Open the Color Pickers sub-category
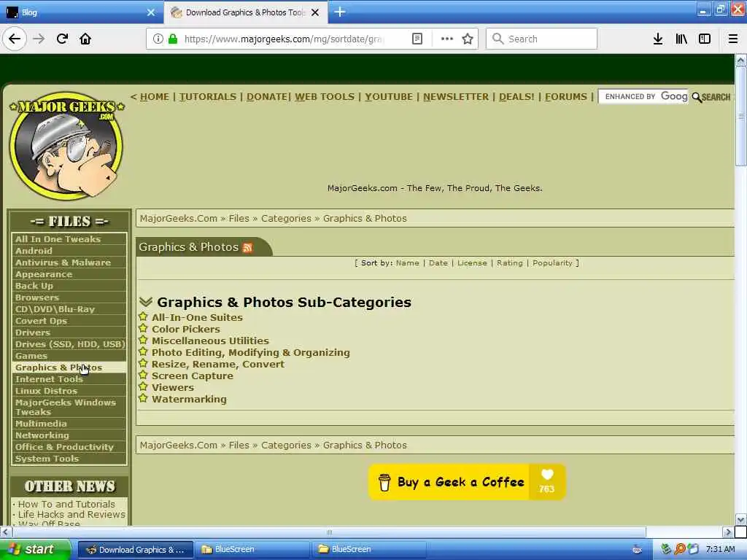747x560 pixels. coord(186,329)
